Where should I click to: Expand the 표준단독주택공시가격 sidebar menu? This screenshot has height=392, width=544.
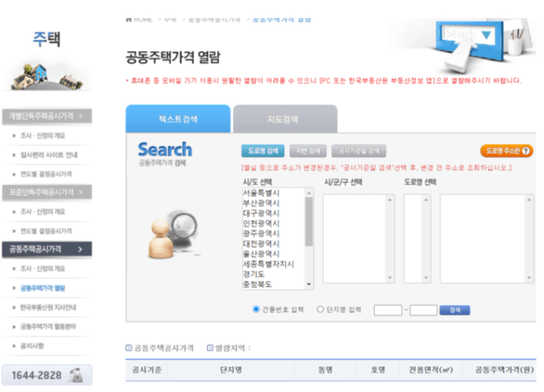coord(47,192)
